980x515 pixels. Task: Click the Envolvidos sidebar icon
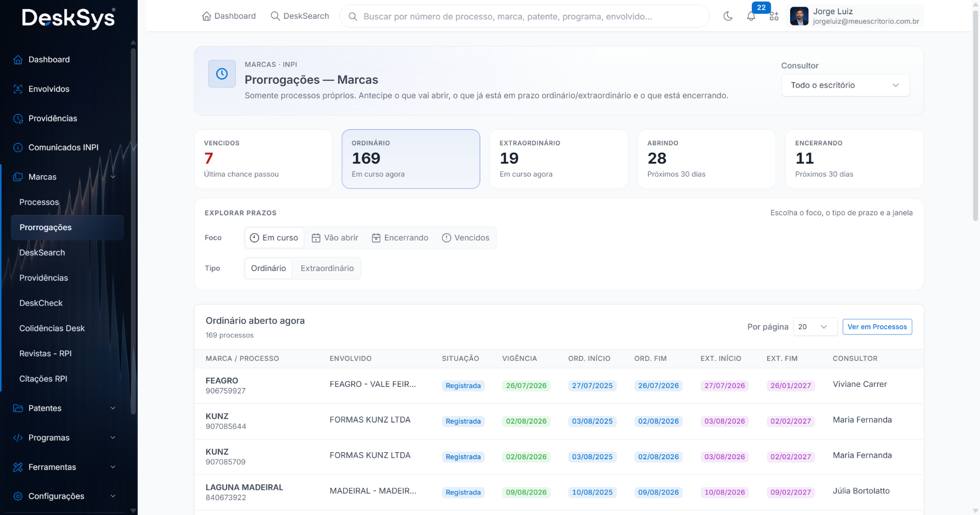click(x=18, y=89)
